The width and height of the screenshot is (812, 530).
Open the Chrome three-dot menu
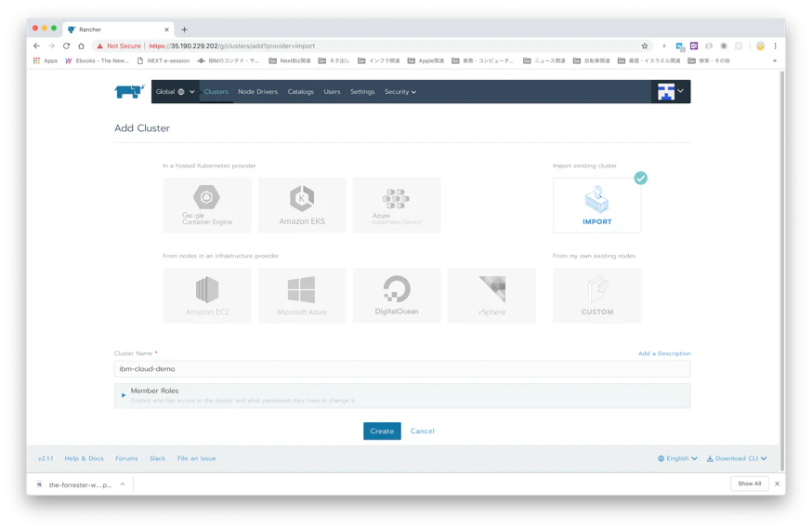coord(775,46)
